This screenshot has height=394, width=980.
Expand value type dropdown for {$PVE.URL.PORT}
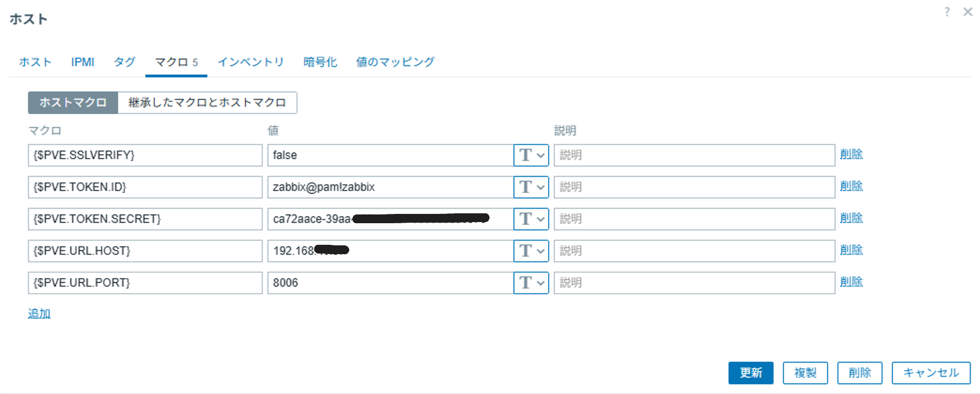[x=531, y=283]
